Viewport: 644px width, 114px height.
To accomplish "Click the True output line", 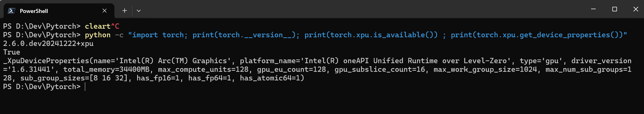I will pyautogui.click(x=12, y=52).
